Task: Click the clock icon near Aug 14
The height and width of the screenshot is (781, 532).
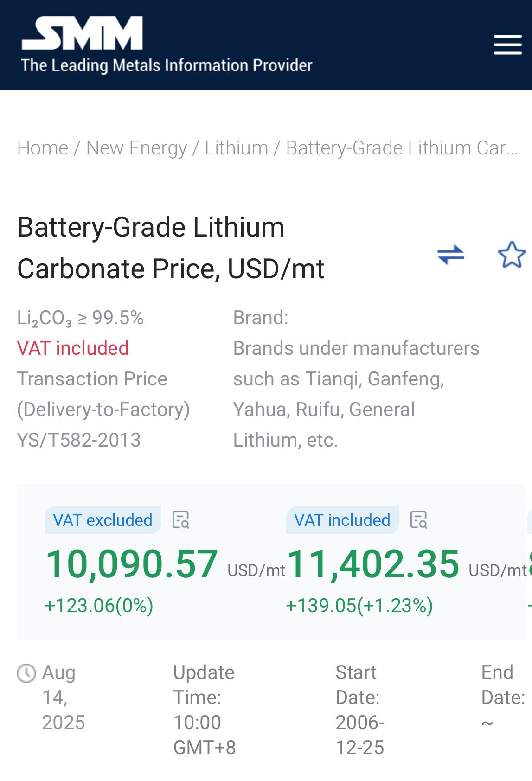Action: tap(26, 673)
